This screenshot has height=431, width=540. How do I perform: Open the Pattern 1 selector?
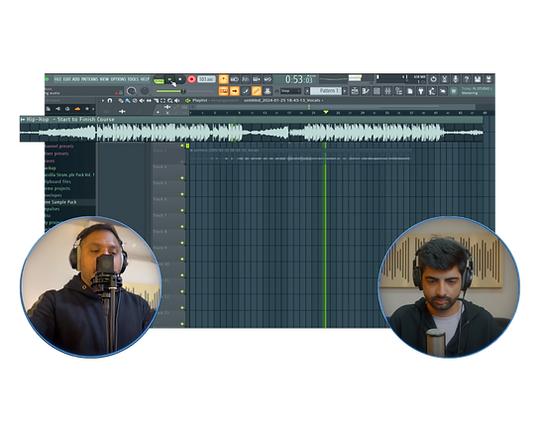(326, 91)
